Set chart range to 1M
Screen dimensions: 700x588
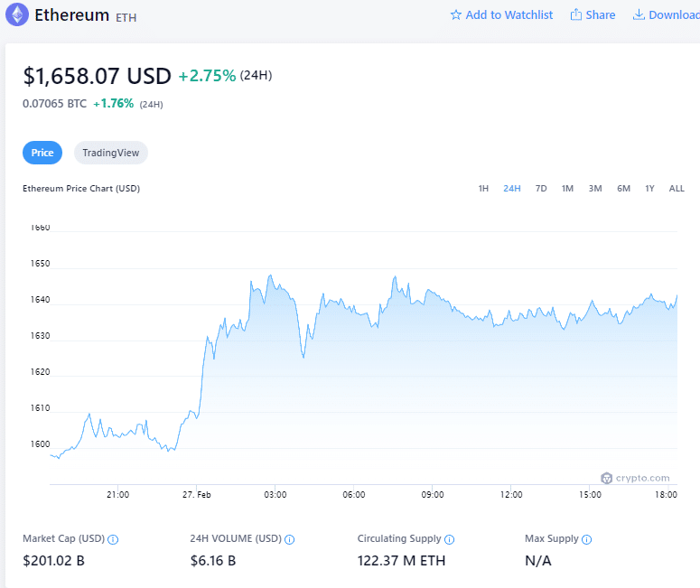567,189
